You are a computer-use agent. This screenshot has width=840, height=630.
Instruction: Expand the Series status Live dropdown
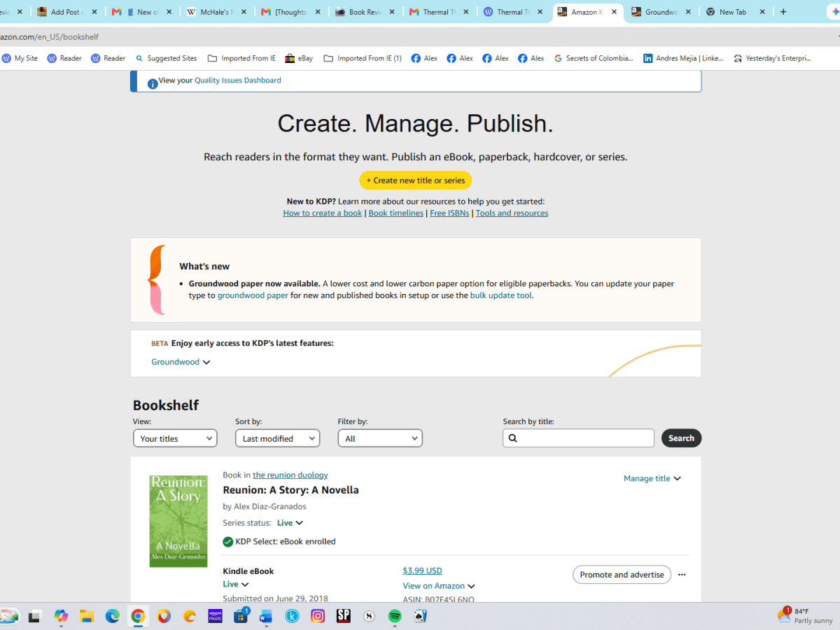click(290, 523)
